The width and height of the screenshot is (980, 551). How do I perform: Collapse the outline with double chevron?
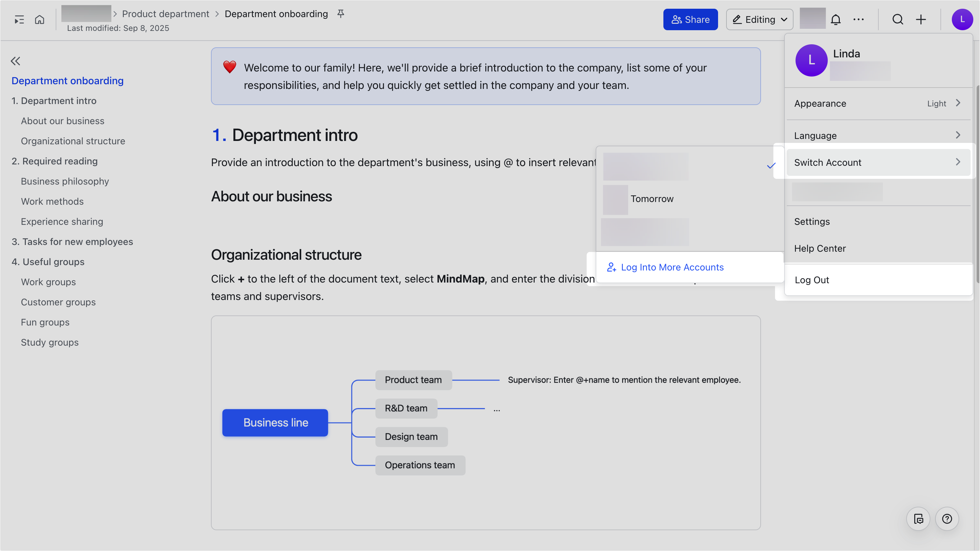[16, 61]
